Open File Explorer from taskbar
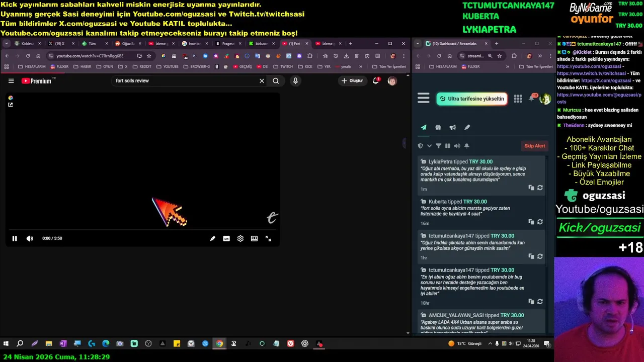Viewport: 644px width, 362px height. tap(49, 344)
